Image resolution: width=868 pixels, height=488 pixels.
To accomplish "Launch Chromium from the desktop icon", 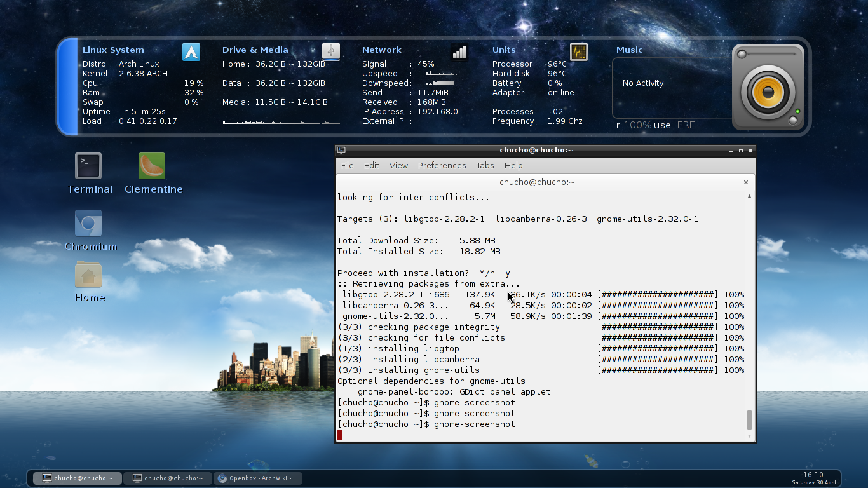I will [88, 223].
